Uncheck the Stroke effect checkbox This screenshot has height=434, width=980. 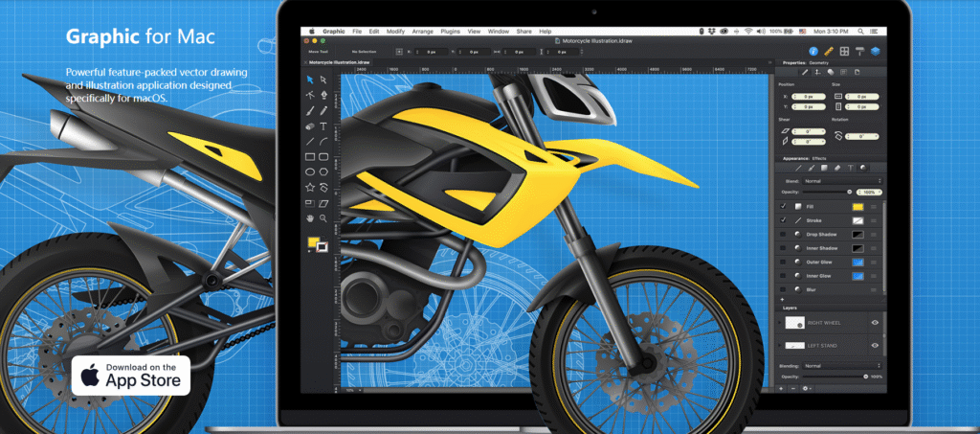point(783,220)
